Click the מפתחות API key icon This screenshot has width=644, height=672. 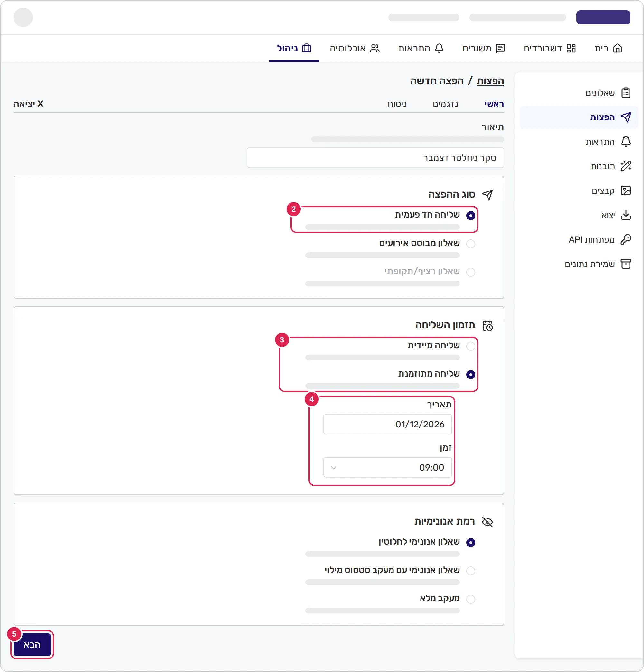coord(626,239)
